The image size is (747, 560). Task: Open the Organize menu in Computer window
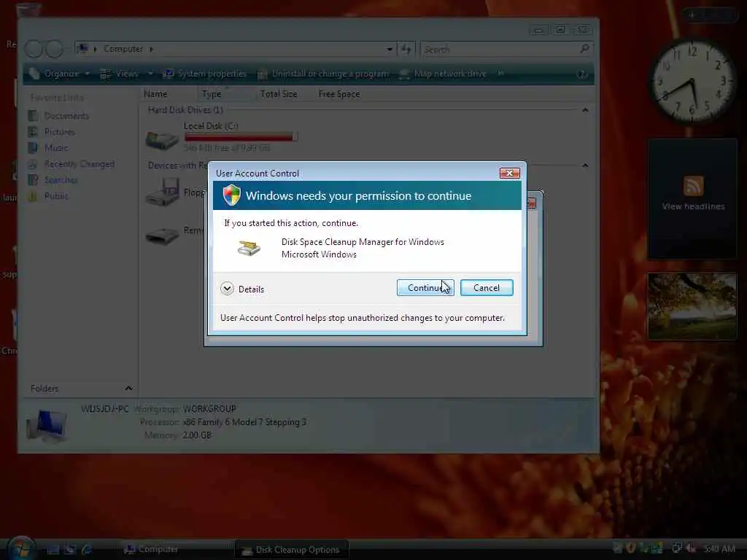point(60,74)
